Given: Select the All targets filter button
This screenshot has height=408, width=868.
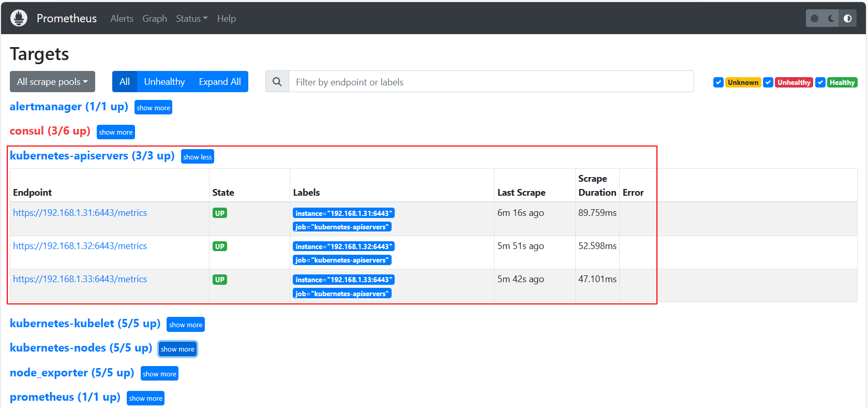Looking at the screenshot, I should (125, 82).
